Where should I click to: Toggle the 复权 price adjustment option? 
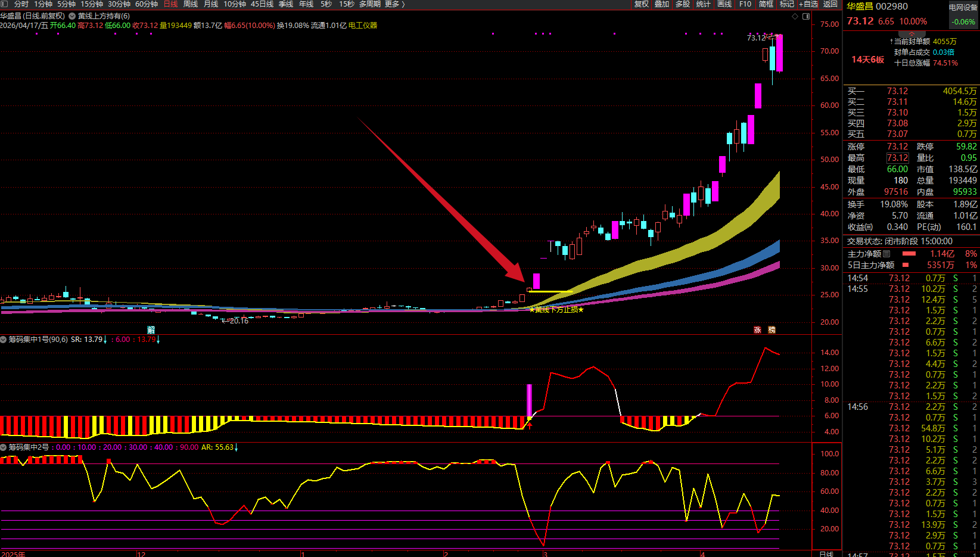pos(642,4)
